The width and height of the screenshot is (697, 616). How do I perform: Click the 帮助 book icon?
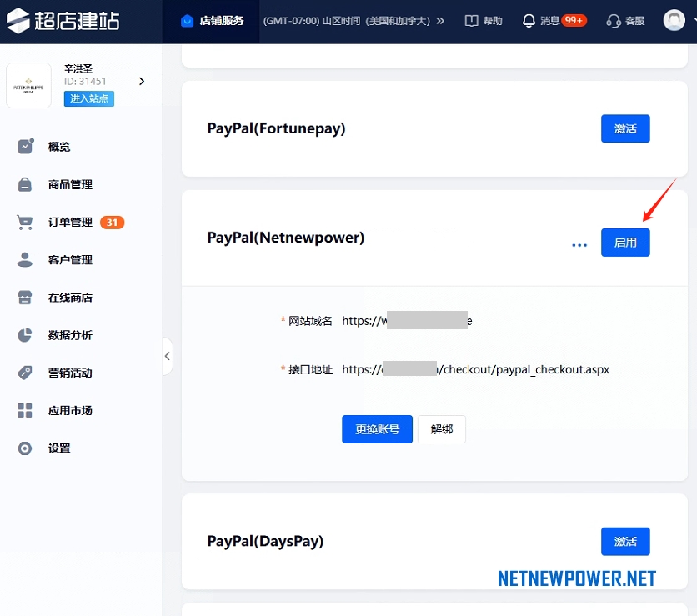471,21
